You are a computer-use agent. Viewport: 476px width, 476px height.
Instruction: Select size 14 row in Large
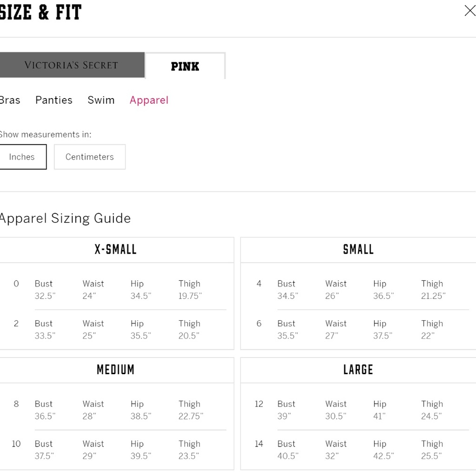coord(259,444)
